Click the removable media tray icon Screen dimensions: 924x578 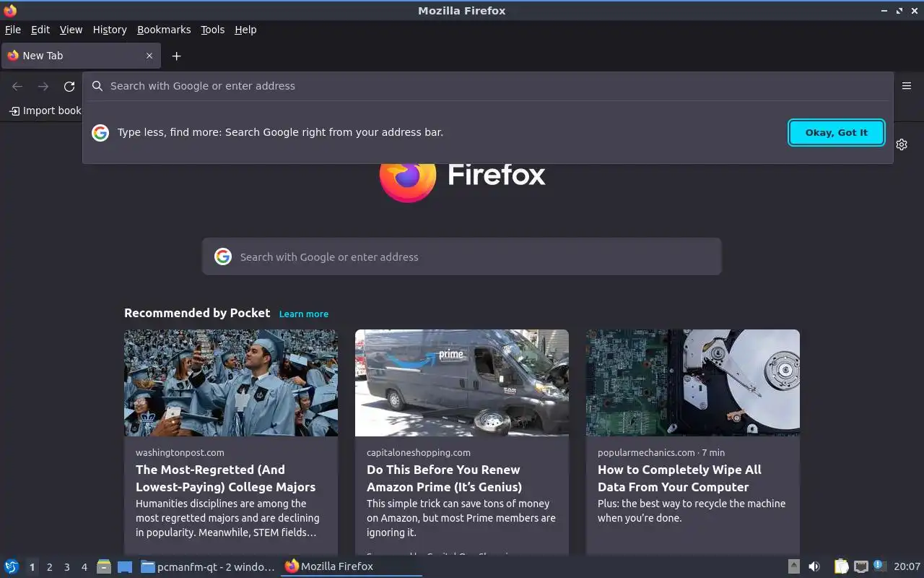click(x=794, y=566)
